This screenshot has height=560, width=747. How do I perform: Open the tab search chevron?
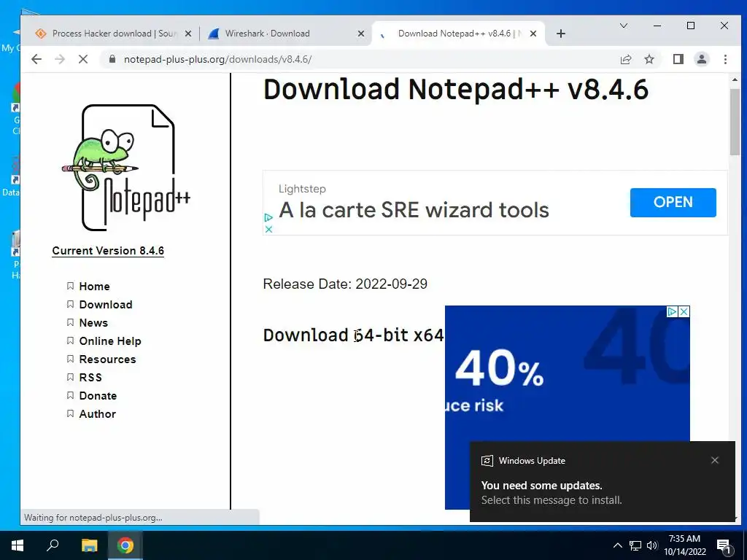[623, 26]
